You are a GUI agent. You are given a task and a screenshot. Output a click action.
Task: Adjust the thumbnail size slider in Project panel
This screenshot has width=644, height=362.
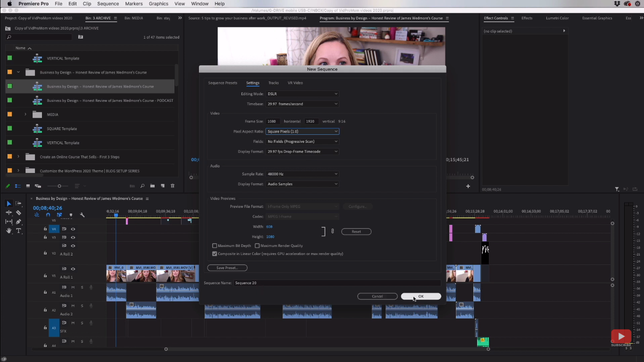click(x=60, y=186)
